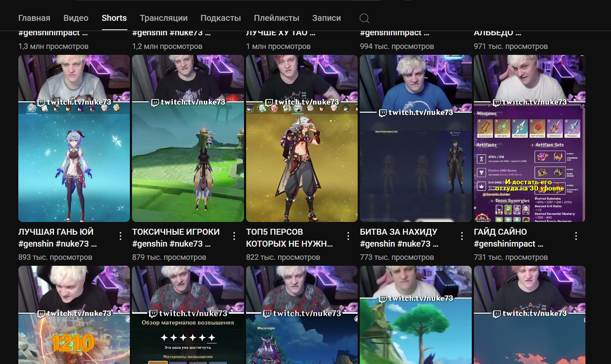Screen dimensions: 611x364
Task: Click the 879 тыс. просмотров view count
Action: (x=169, y=257)
